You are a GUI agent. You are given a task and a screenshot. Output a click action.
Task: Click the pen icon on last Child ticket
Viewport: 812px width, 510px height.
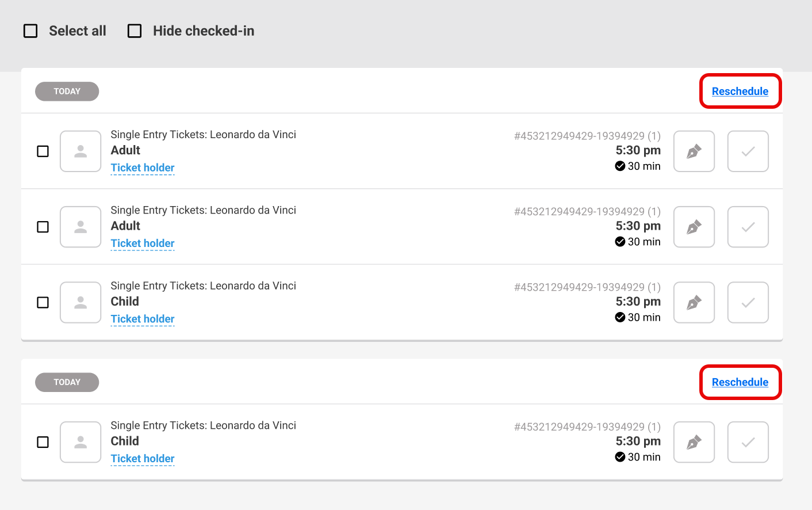[x=694, y=442]
